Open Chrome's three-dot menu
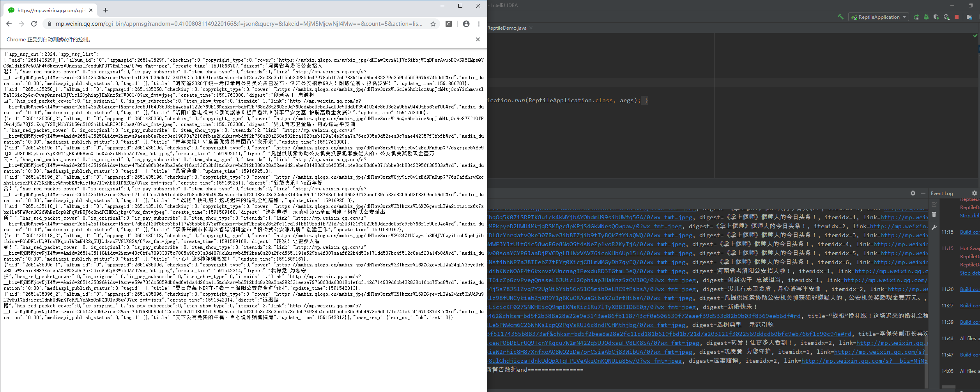 (x=479, y=24)
